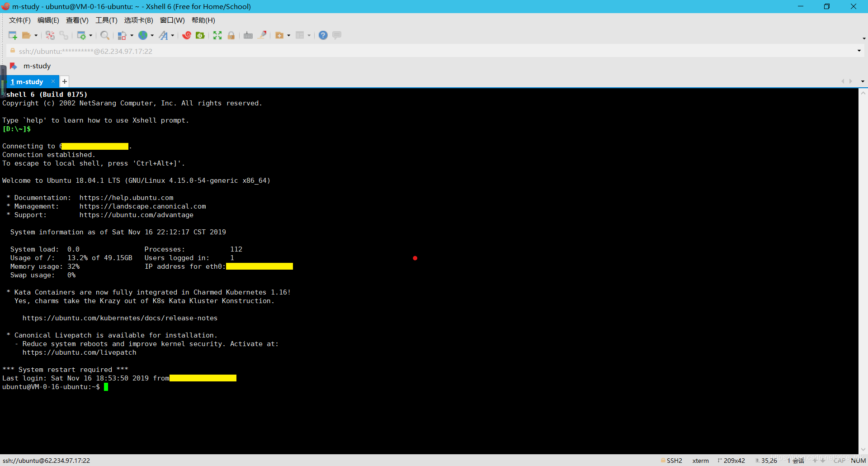Open sessions with the folder icon
The height and width of the screenshot is (466, 868).
[27, 35]
